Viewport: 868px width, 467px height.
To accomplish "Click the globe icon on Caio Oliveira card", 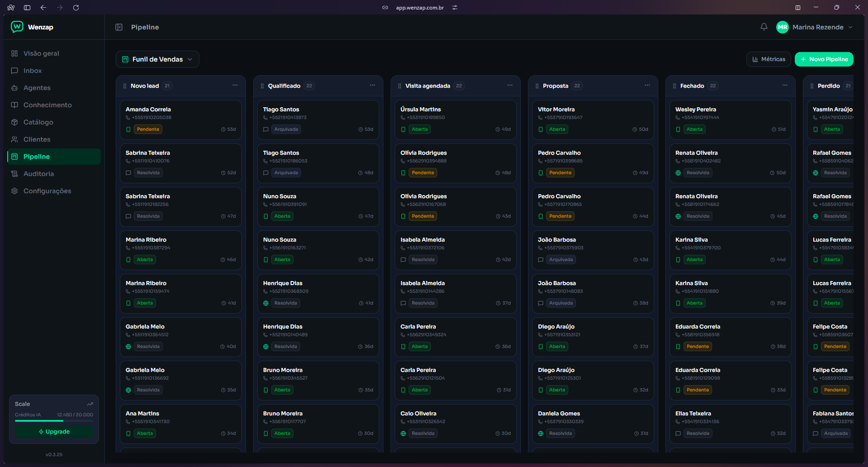I will [403, 434].
